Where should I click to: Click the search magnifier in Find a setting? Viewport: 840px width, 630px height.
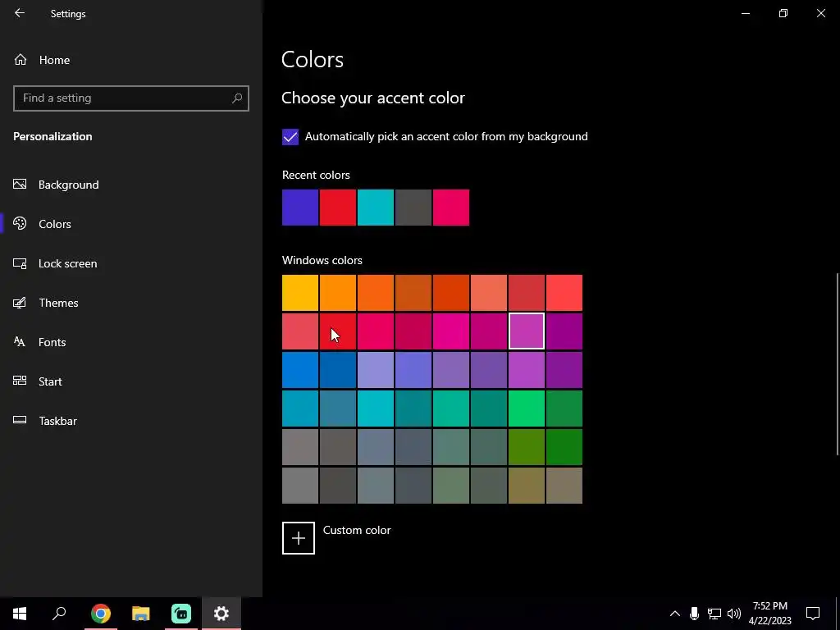237,98
